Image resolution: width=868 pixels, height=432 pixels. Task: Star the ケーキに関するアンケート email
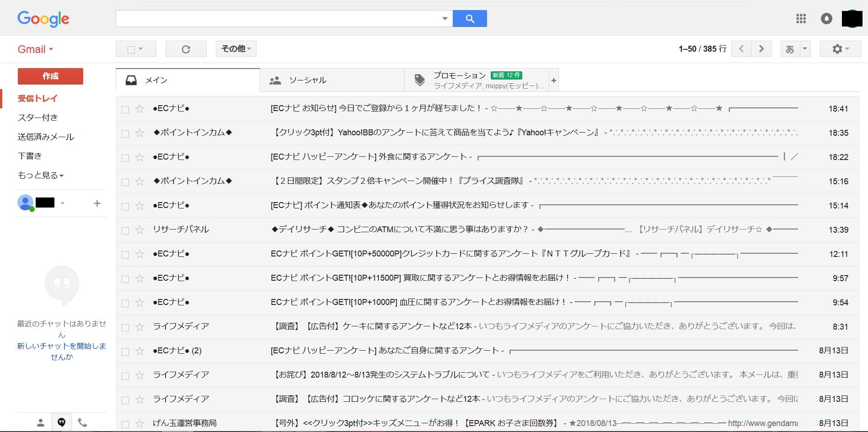140,327
